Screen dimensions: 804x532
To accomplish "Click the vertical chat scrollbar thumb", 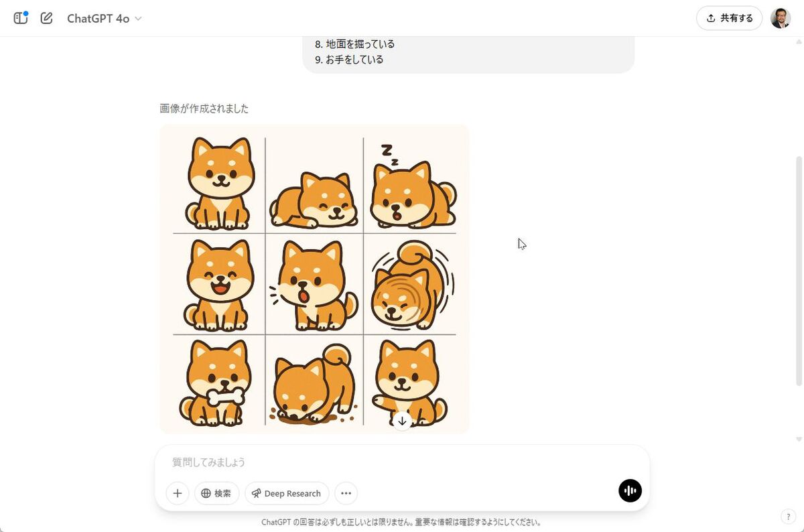I will pos(798,271).
